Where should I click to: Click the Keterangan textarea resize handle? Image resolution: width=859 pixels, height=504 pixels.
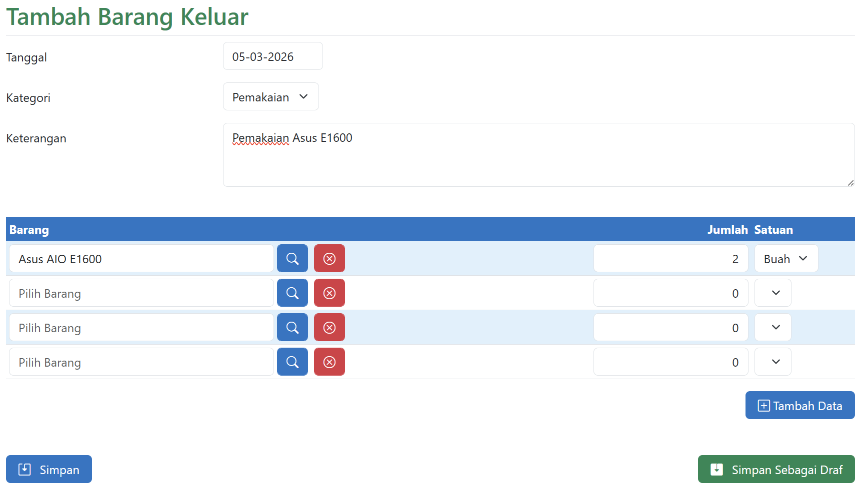pyautogui.click(x=850, y=183)
